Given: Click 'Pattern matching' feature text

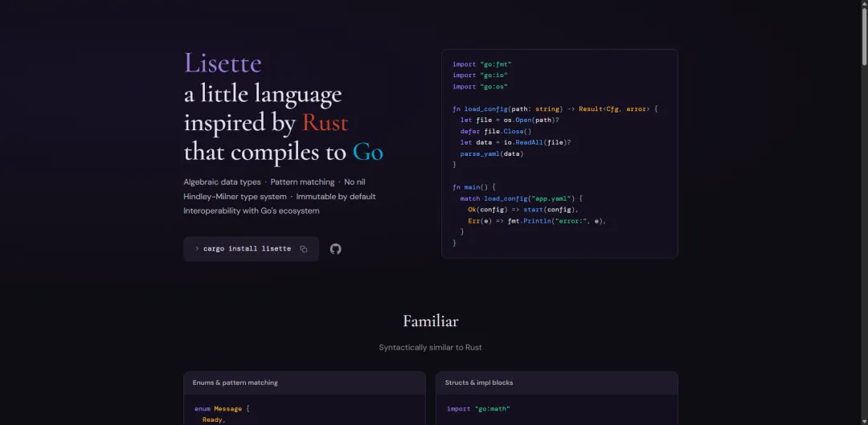Looking at the screenshot, I should point(302,182).
